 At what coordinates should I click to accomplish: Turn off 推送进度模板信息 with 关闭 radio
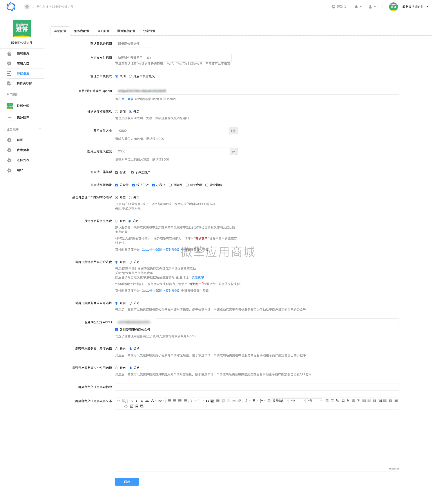pos(116,112)
